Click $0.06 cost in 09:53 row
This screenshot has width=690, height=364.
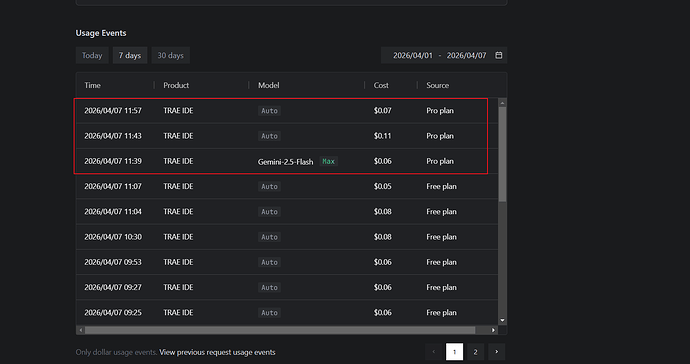pos(382,262)
